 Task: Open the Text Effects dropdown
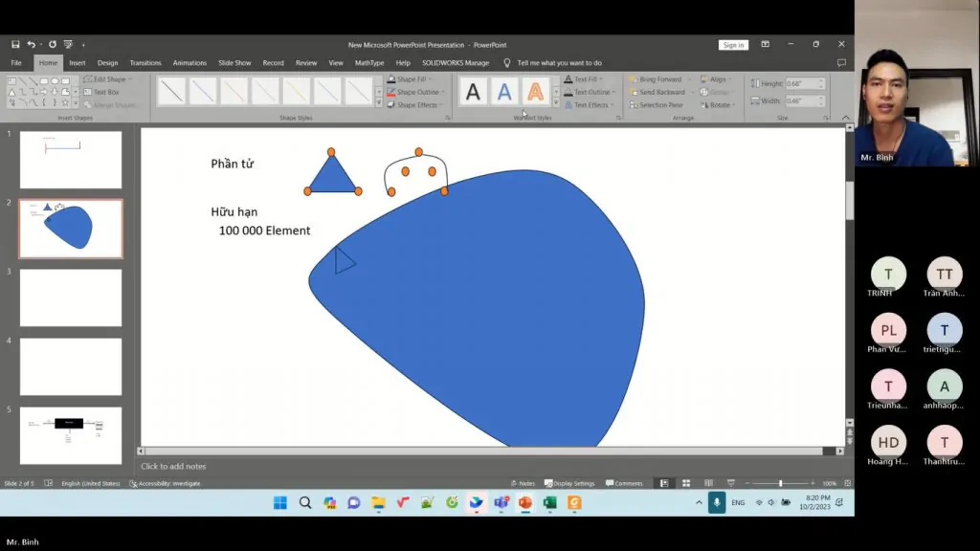pyautogui.click(x=589, y=105)
